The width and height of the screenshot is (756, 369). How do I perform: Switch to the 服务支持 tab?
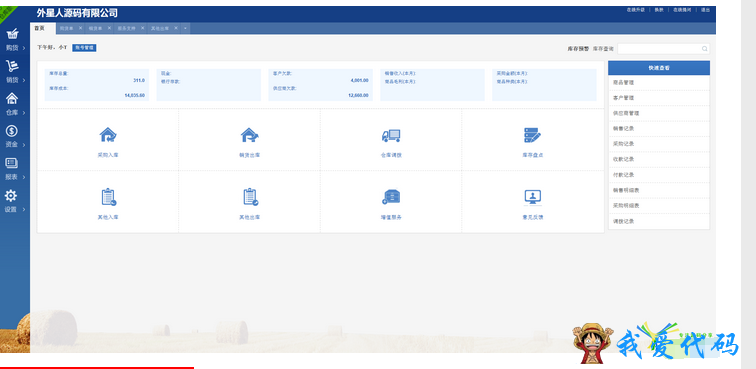(126, 28)
